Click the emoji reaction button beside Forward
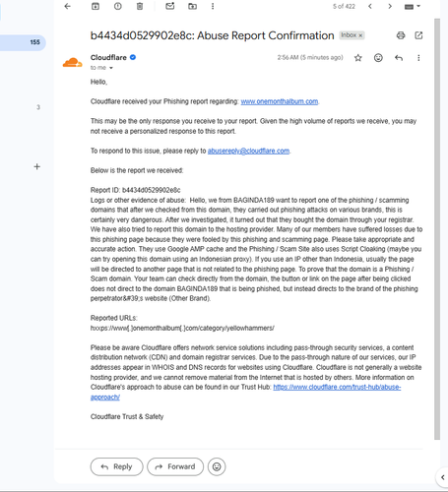The height and width of the screenshot is (492, 448). coord(217,466)
